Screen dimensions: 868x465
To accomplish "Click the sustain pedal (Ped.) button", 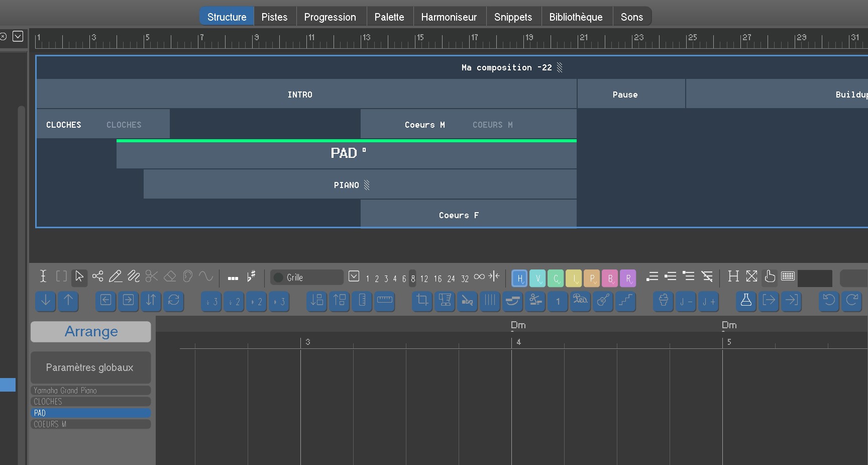I will pos(580,301).
